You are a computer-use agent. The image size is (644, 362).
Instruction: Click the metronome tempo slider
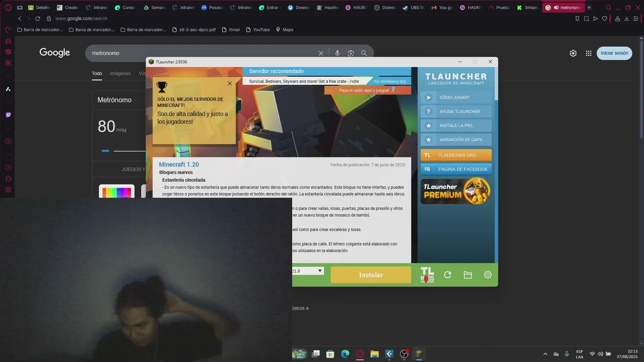123,150
